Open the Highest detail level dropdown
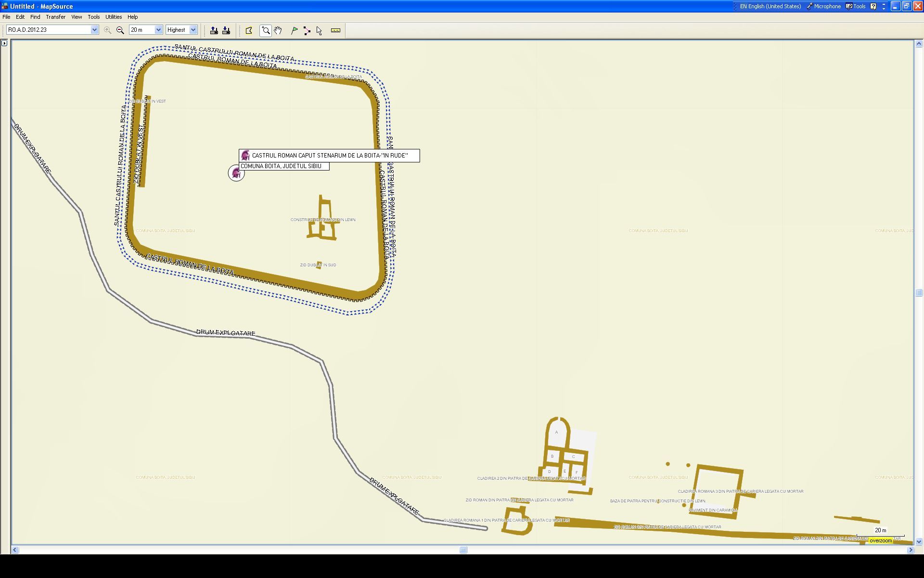924x578 pixels. tap(193, 30)
